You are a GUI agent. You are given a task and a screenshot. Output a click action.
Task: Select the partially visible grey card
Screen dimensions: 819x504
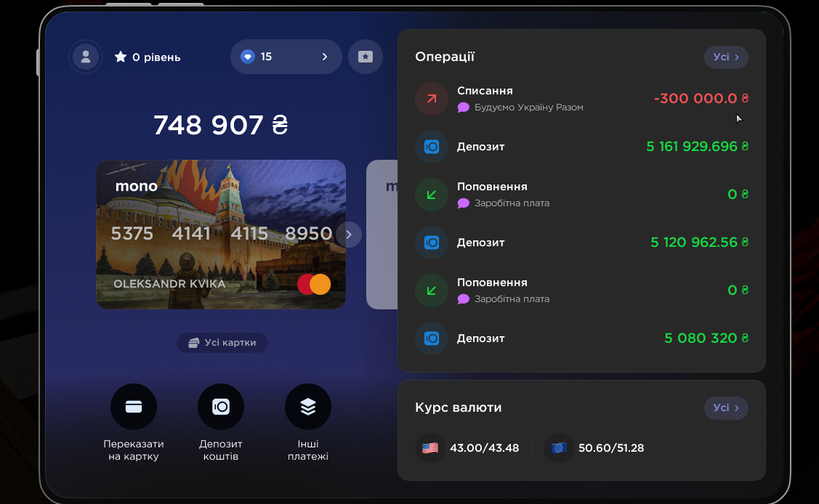pyautogui.click(x=382, y=235)
